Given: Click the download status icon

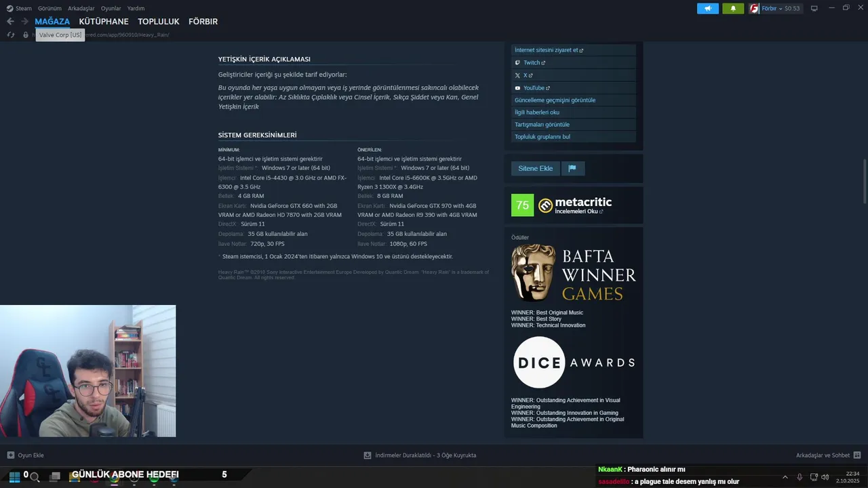Looking at the screenshot, I should pyautogui.click(x=368, y=455).
